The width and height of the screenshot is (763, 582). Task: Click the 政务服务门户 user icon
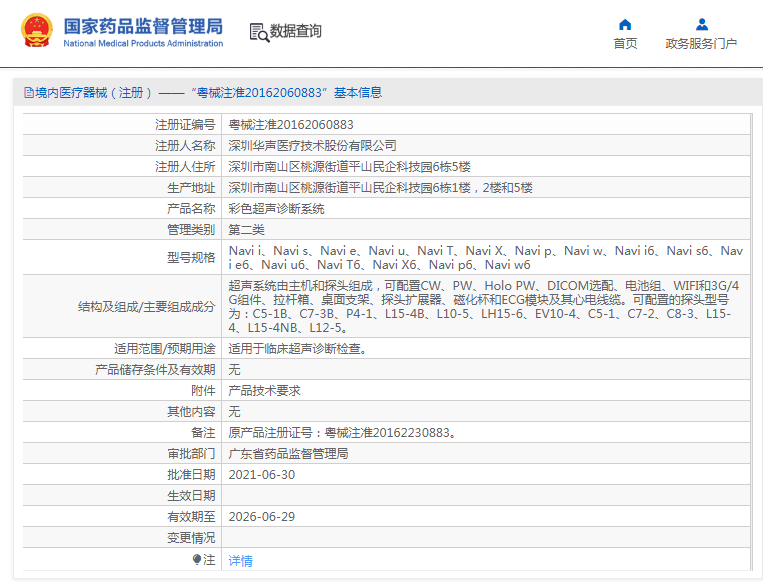[702, 24]
